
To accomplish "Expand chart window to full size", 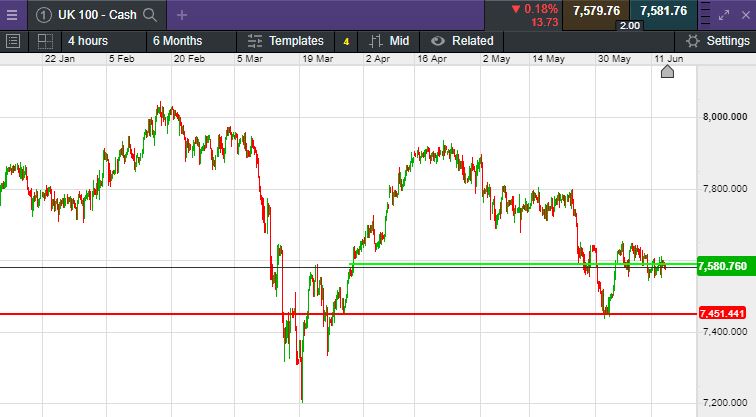I will tap(726, 14).
